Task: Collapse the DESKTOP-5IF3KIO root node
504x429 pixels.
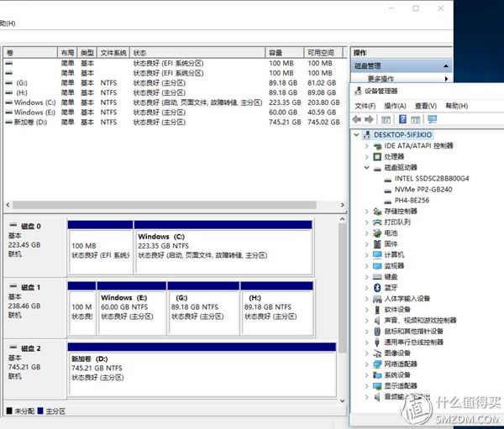Action: tap(356, 134)
